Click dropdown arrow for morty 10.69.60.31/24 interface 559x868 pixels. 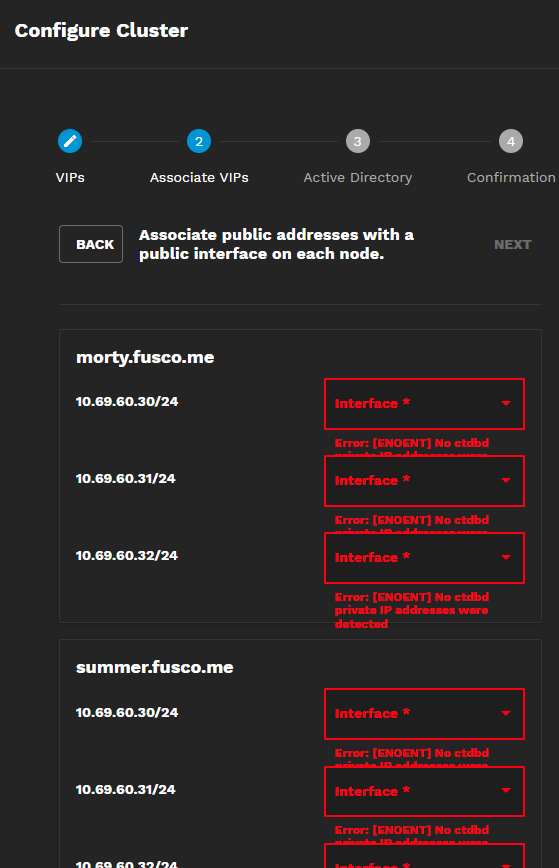click(x=506, y=480)
